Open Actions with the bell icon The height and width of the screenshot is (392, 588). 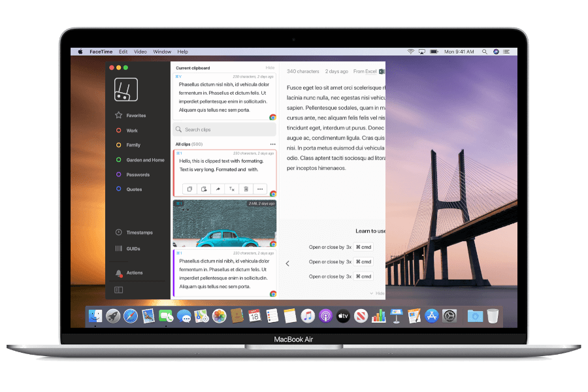(x=129, y=272)
